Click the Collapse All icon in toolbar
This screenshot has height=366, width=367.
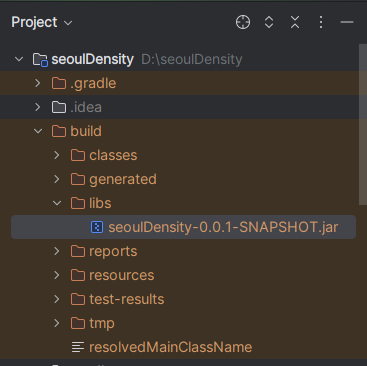tap(295, 22)
